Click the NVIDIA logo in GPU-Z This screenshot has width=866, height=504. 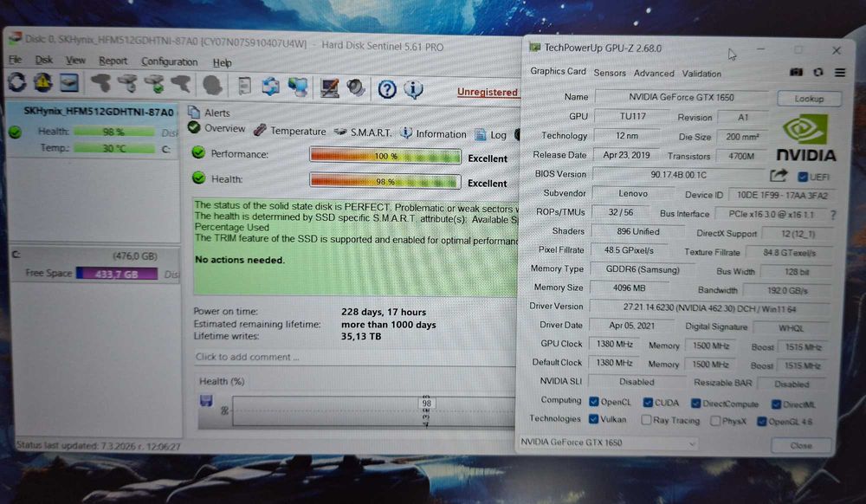coord(805,138)
